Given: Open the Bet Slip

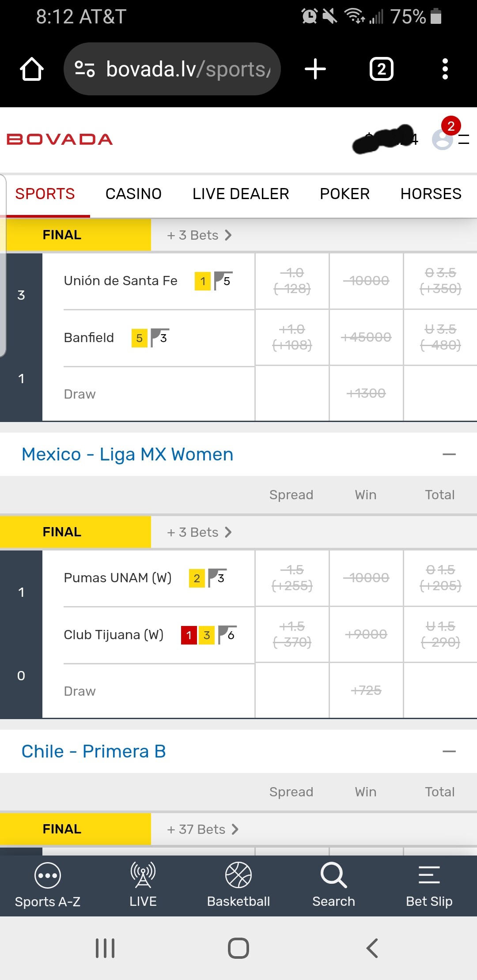Looking at the screenshot, I should coord(429,885).
